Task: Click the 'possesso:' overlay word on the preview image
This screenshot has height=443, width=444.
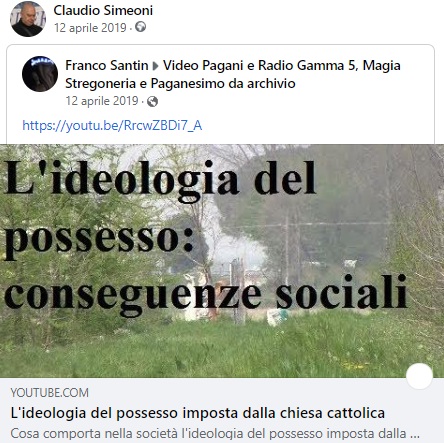Action: [99, 240]
